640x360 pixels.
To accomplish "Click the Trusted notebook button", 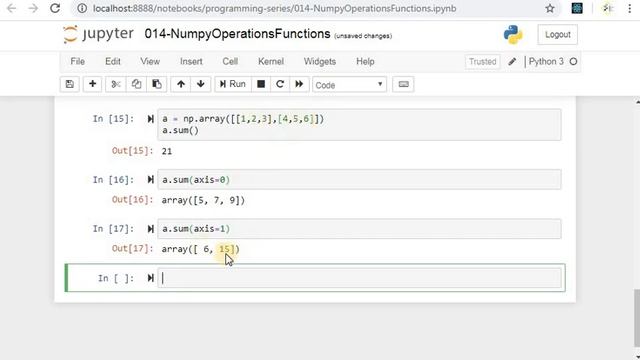I will (x=482, y=62).
